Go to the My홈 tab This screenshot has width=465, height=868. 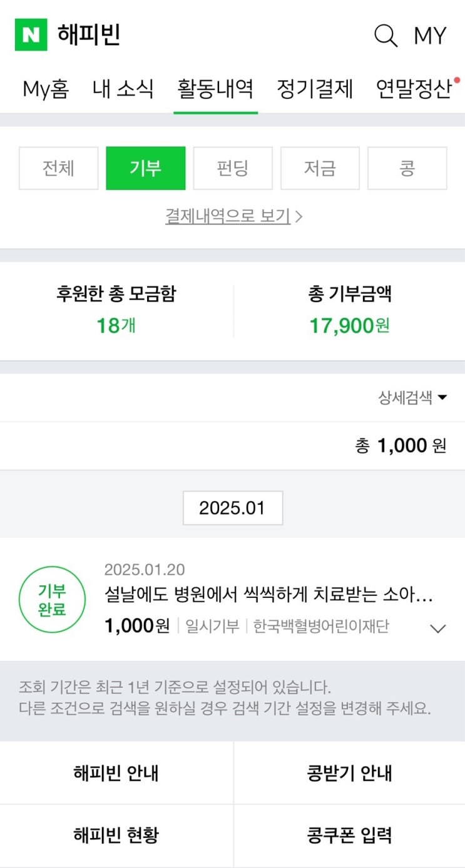(x=46, y=89)
